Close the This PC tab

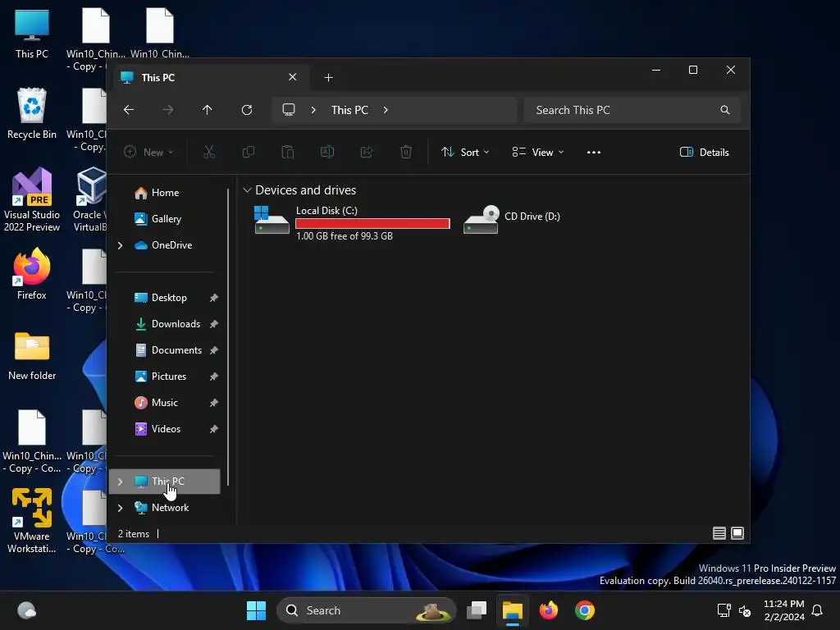[293, 77]
